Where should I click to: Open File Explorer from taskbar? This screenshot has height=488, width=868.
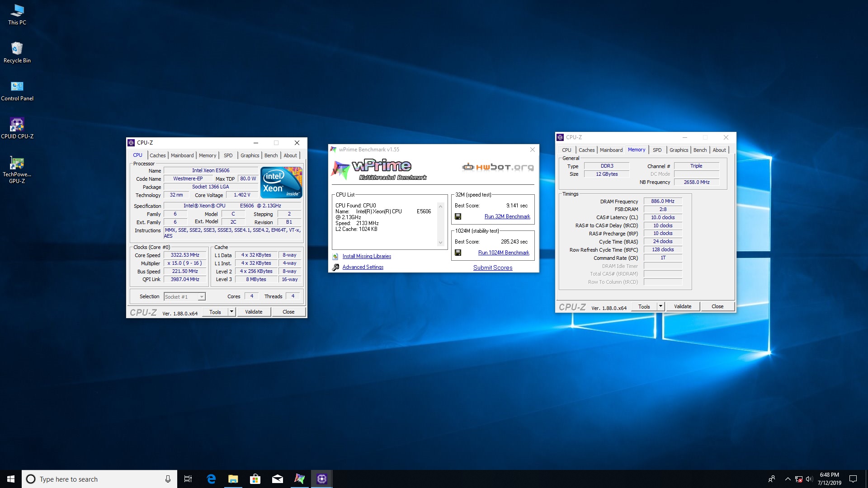coord(233,479)
